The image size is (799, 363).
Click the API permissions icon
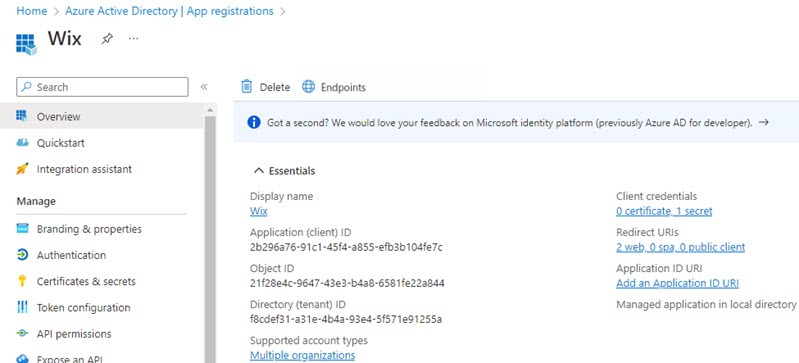pyautogui.click(x=22, y=333)
